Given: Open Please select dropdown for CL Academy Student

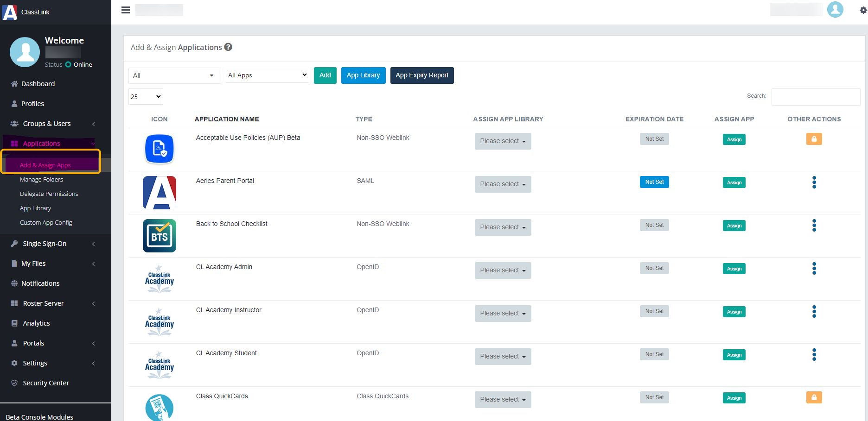Looking at the screenshot, I should [x=503, y=357].
